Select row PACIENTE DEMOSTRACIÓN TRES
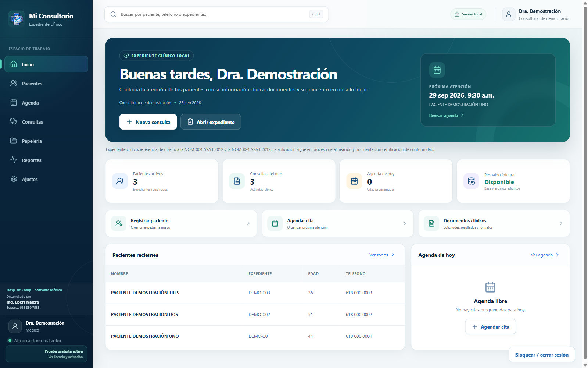Image resolution: width=588 pixels, height=368 pixels. (255, 293)
